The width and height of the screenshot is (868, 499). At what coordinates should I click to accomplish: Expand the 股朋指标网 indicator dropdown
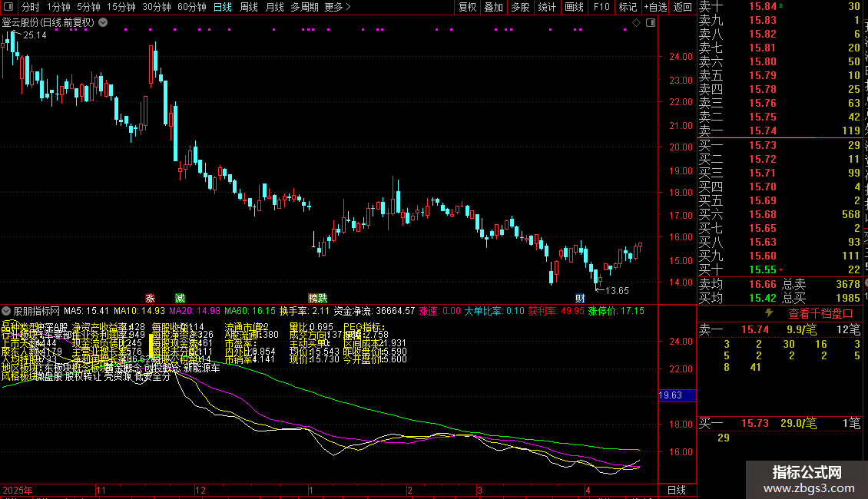[x=7, y=312]
